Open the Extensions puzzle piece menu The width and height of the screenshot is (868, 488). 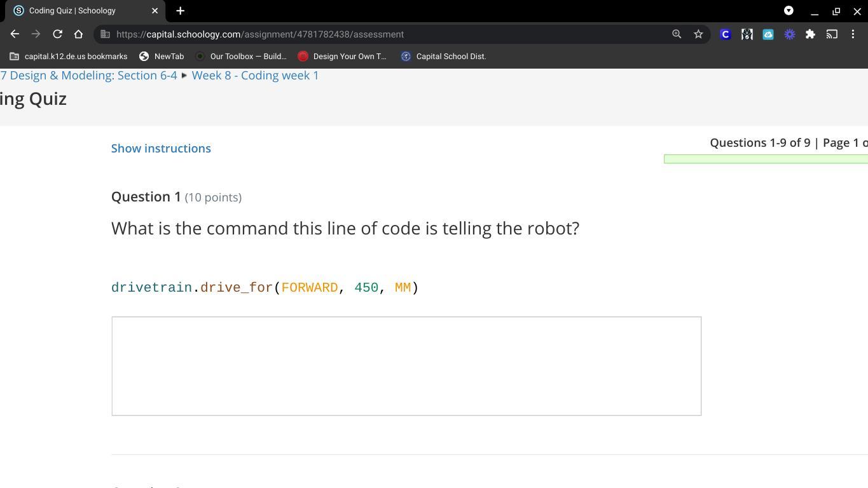(810, 34)
